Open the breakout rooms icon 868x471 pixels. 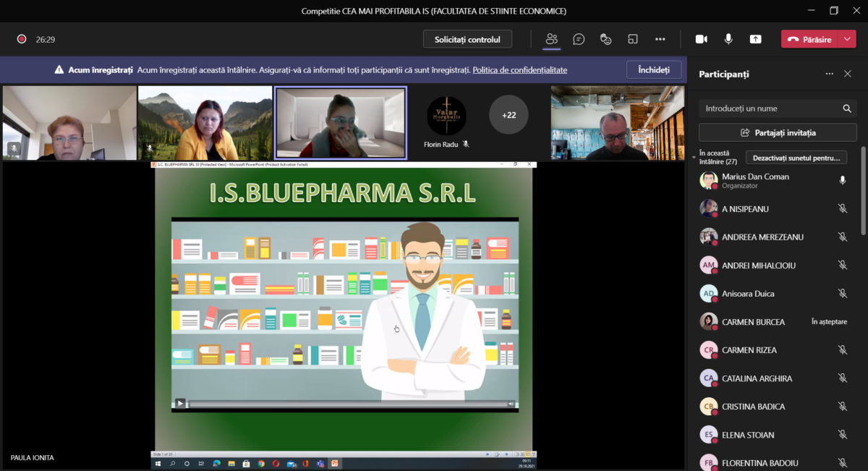point(633,39)
